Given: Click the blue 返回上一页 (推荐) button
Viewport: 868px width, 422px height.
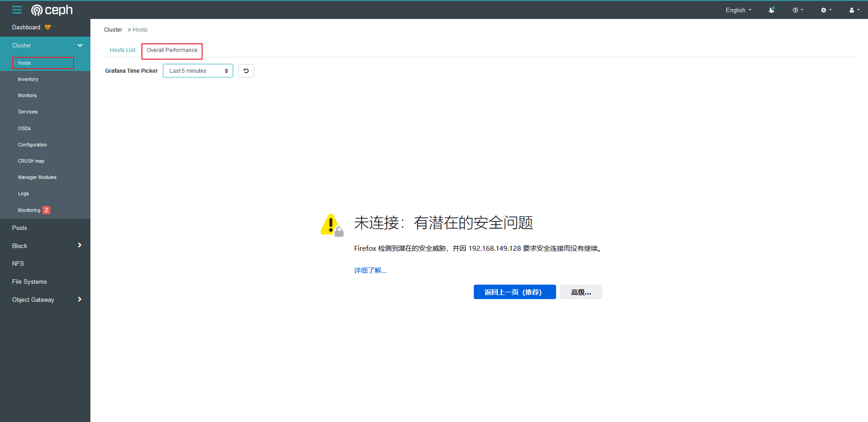Looking at the screenshot, I should pos(514,292).
